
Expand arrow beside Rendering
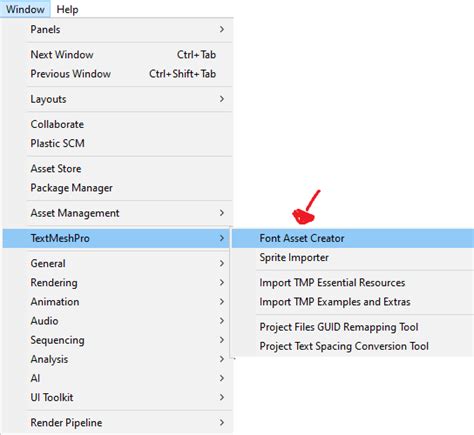(x=222, y=282)
